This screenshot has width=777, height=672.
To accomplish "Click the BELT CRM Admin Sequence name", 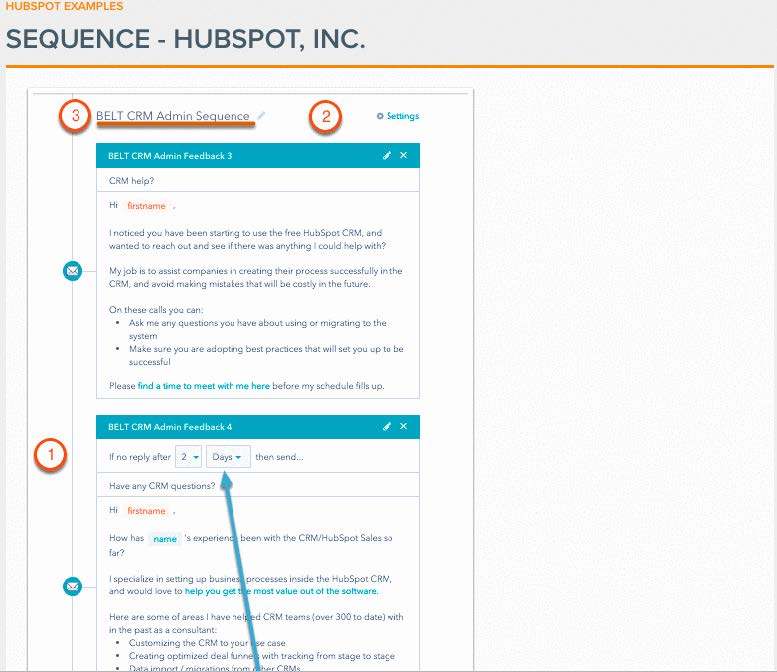I will coord(172,116).
